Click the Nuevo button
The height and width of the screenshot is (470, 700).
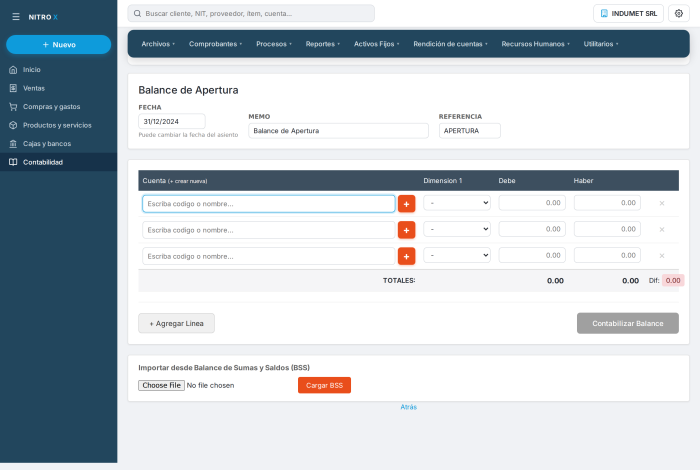[58, 45]
